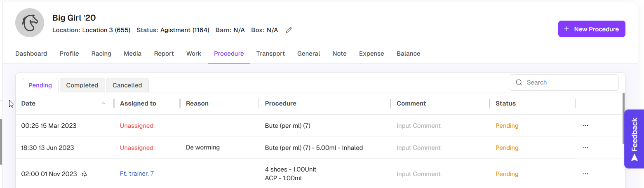The width and height of the screenshot is (644, 188).
Task: Open the Expense tab
Action: 371,54
